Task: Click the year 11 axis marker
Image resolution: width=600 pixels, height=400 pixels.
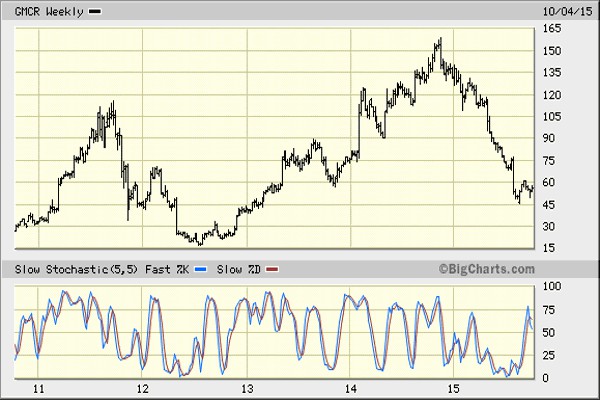Action: (39, 389)
